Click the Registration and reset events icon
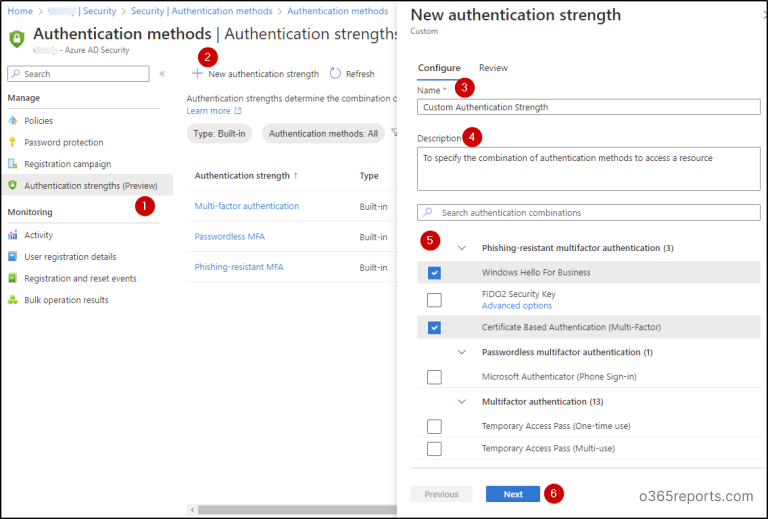This screenshot has width=768, height=519. [x=13, y=278]
